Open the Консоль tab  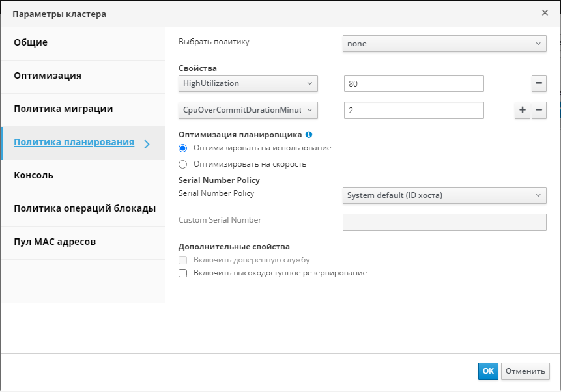33,175
